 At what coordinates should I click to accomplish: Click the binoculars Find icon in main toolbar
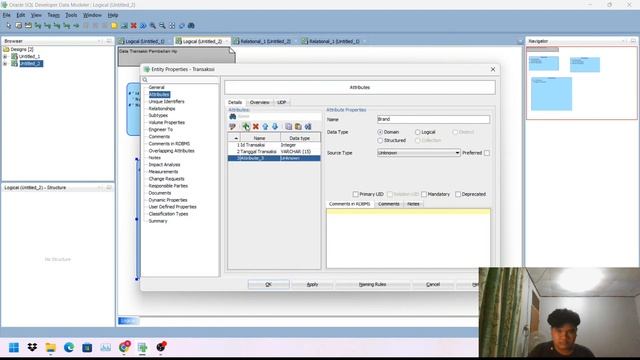coord(191,26)
